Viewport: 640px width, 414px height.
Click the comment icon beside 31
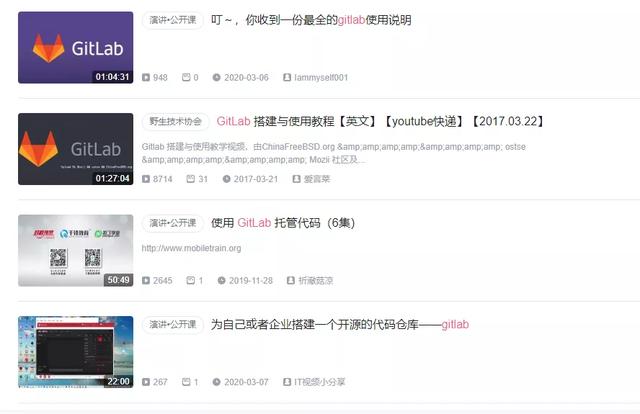pyautogui.click(x=191, y=179)
